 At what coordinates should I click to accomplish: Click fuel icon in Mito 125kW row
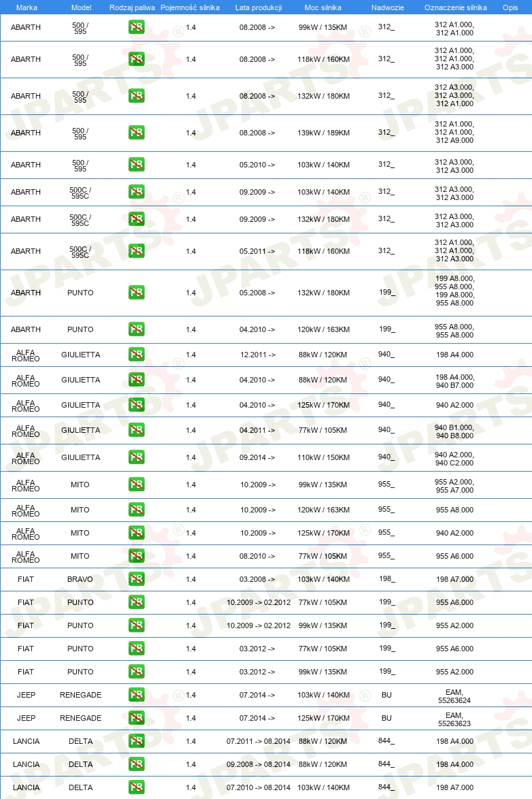(136, 532)
